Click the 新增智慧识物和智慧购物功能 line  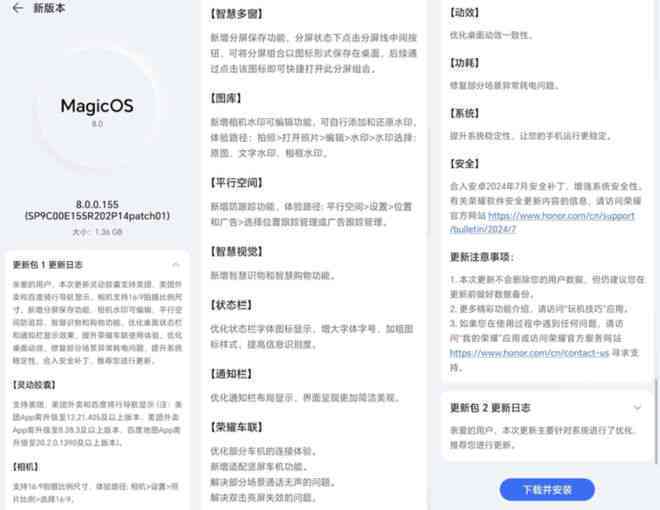pos(273,276)
